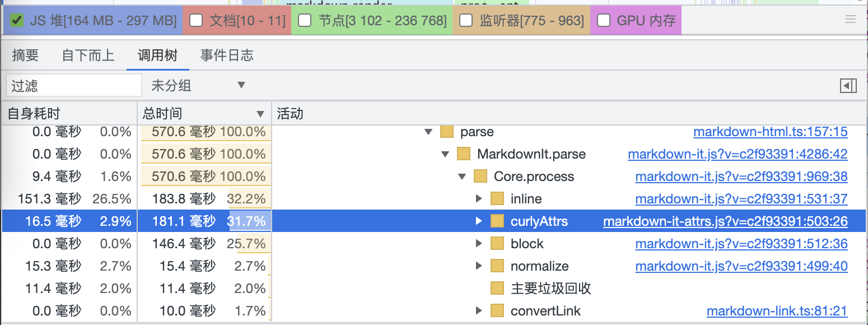The image size is (868, 325).
Task: Click the 过滤 filter input field
Action: pos(74,86)
